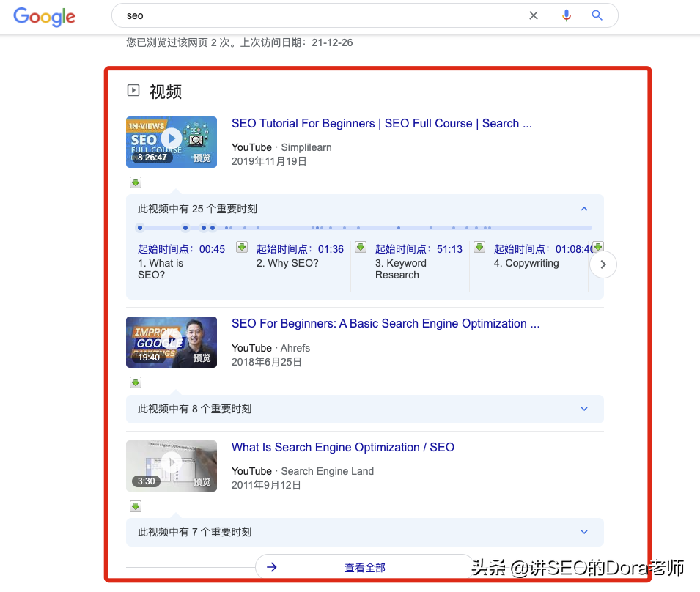Jump to key moment at 01:36
The width and height of the screenshot is (700, 592).
tap(300, 249)
